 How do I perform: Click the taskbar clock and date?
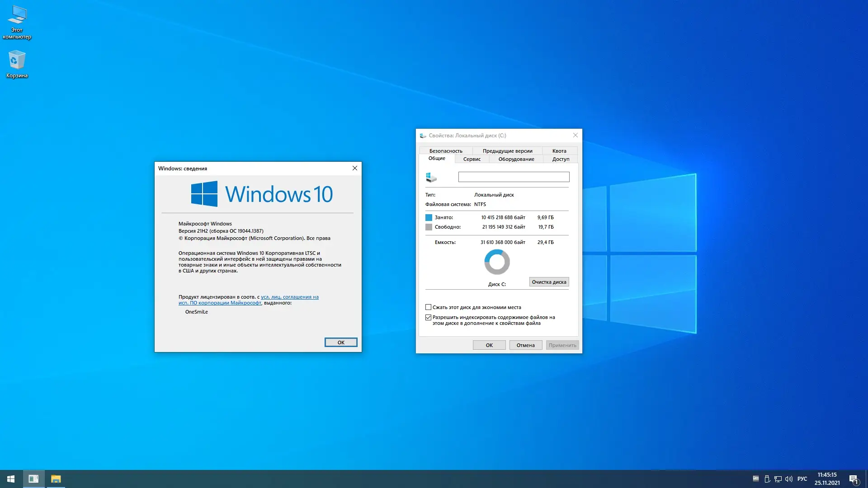coord(827,479)
